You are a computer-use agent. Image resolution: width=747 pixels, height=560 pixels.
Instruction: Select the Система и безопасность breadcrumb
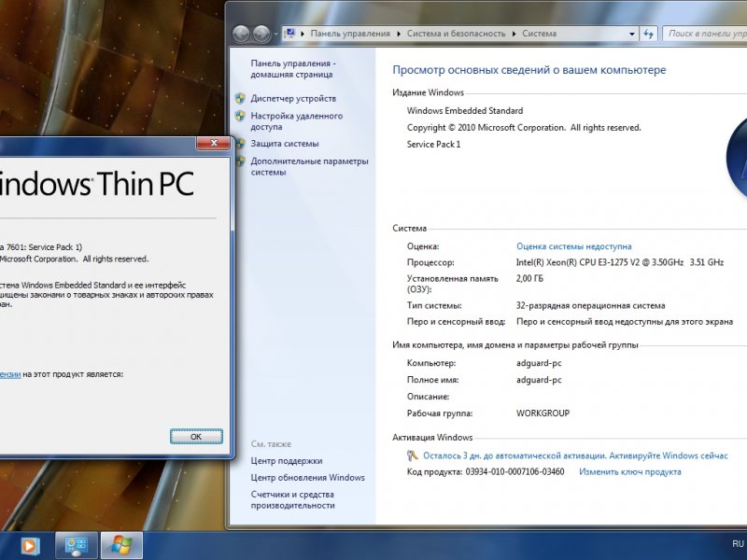pyautogui.click(x=456, y=34)
